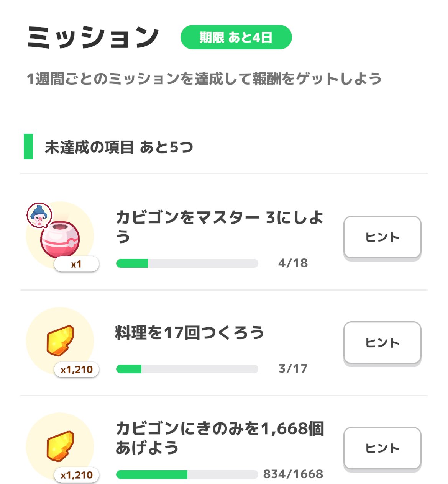Image resolution: width=448 pixels, height=484 pixels.
Task: Tap the 期限 あと4日 deadline badge
Action: pos(236,38)
